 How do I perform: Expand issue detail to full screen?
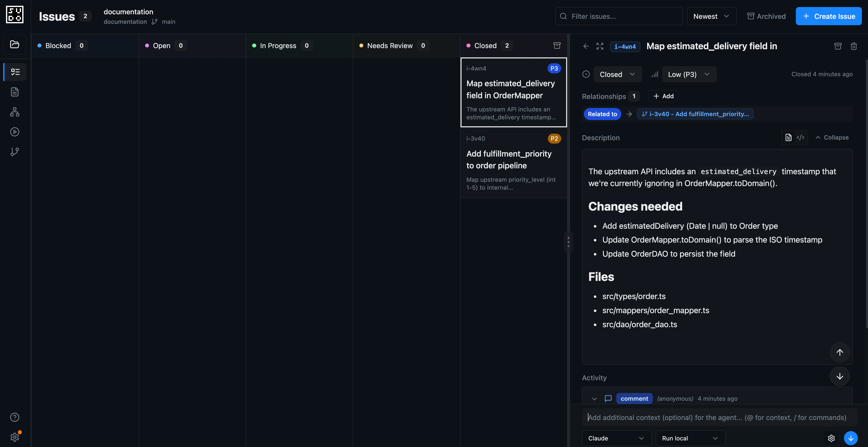[x=600, y=46]
